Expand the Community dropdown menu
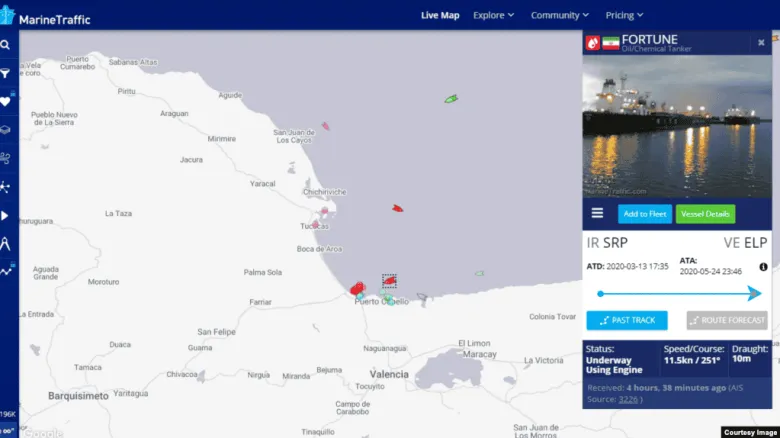The height and width of the screenshot is (438, 780). click(561, 15)
